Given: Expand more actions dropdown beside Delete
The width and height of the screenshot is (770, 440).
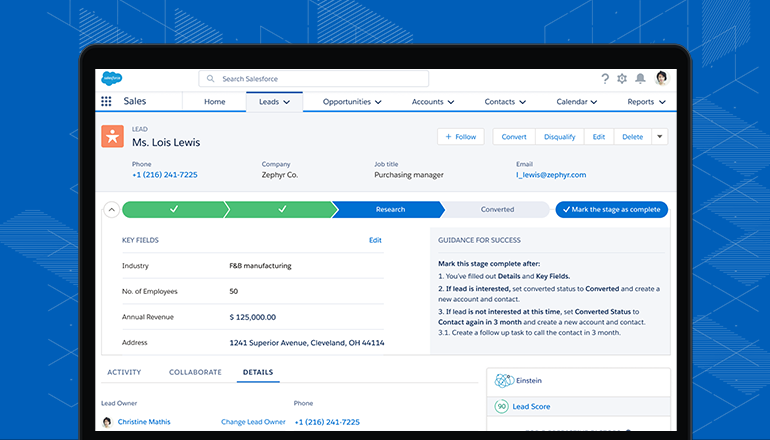Looking at the screenshot, I should tap(660, 137).
